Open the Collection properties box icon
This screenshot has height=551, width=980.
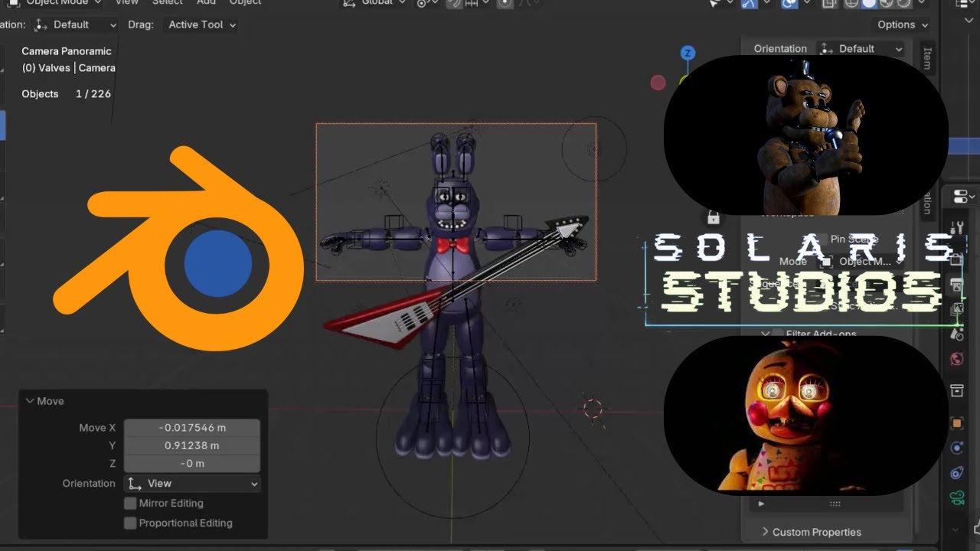(957, 390)
